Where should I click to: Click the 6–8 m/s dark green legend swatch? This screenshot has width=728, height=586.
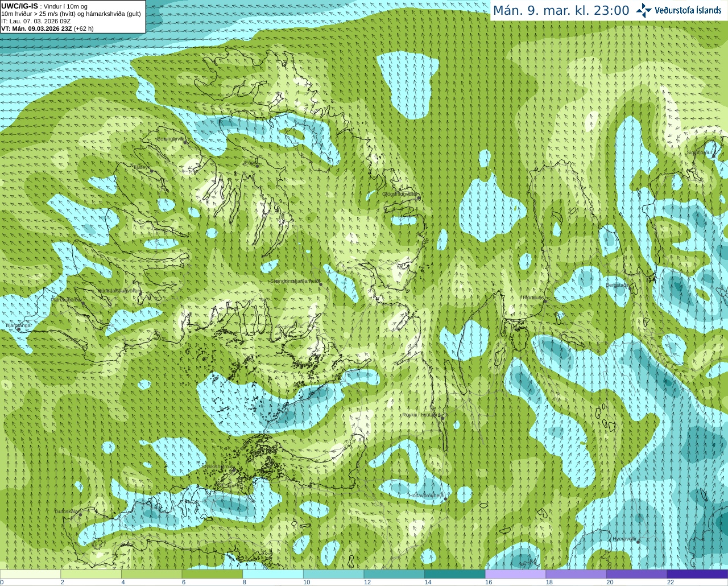[212, 574]
